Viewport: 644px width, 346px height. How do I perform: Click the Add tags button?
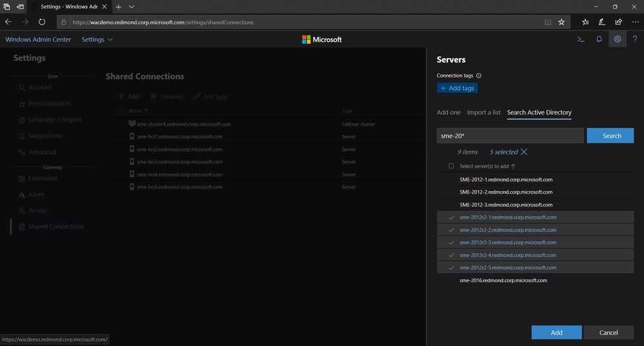[457, 88]
